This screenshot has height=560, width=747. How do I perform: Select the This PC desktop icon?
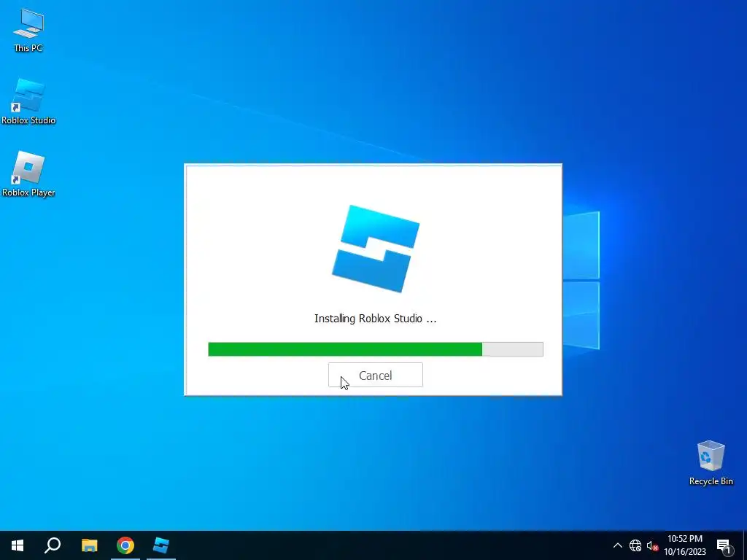pos(28,31)
